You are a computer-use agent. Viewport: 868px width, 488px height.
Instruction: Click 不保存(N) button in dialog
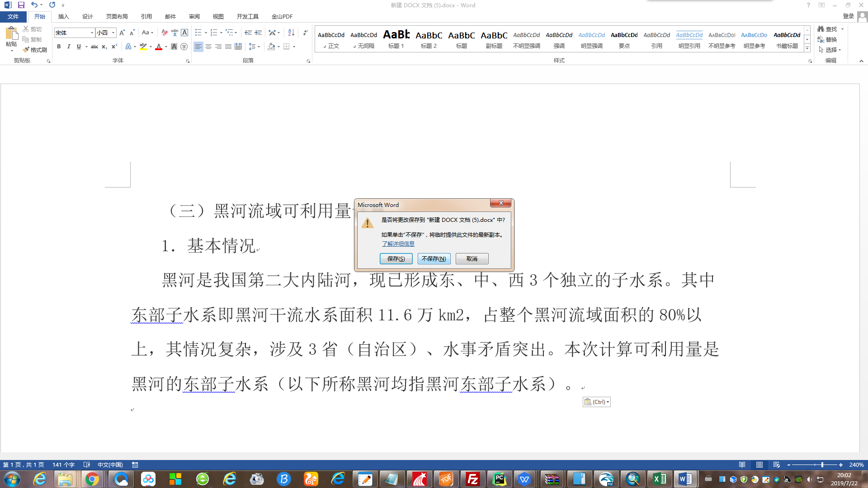point(434,258)
